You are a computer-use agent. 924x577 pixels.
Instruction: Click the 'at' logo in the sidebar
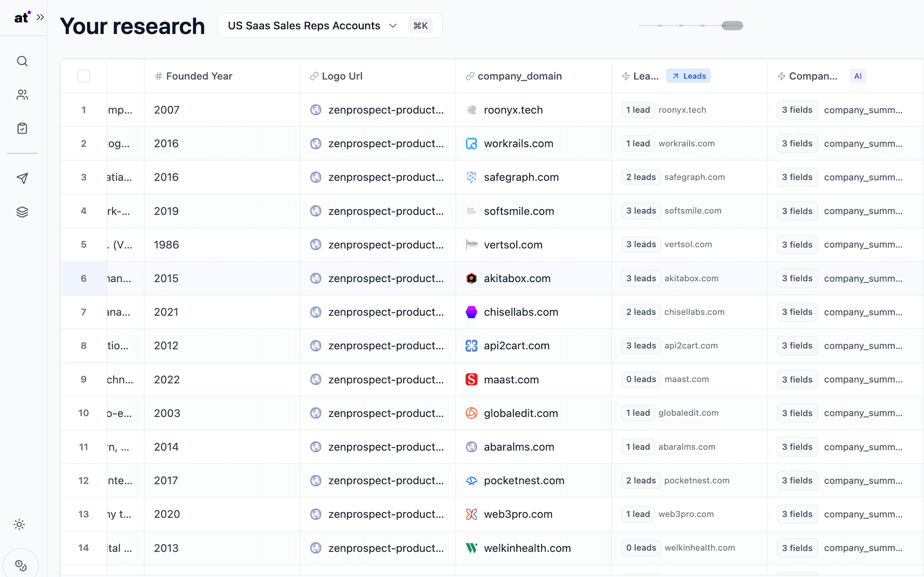[x=21, y=17]
